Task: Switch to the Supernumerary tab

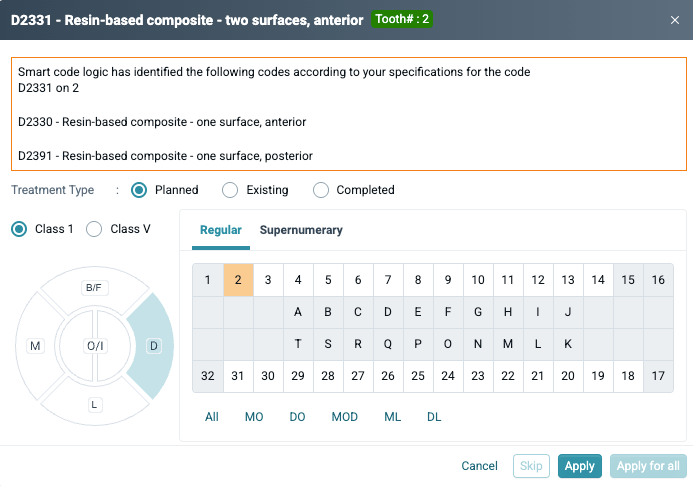Action: (301, 230)
